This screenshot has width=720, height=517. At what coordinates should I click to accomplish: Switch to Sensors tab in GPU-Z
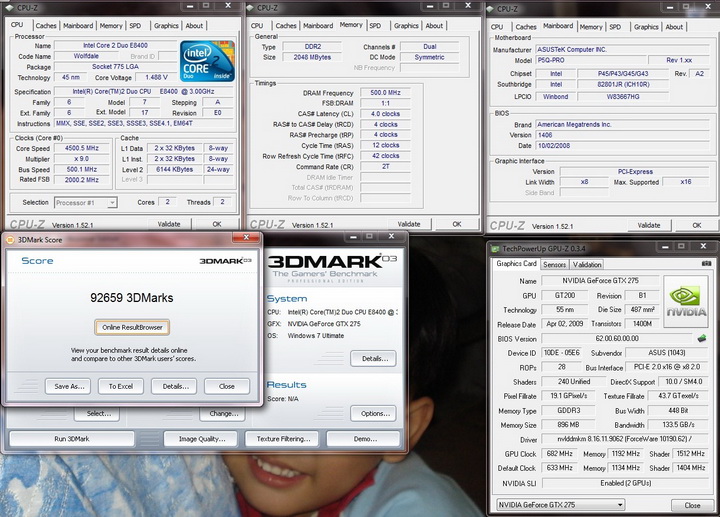coord(554,264)
